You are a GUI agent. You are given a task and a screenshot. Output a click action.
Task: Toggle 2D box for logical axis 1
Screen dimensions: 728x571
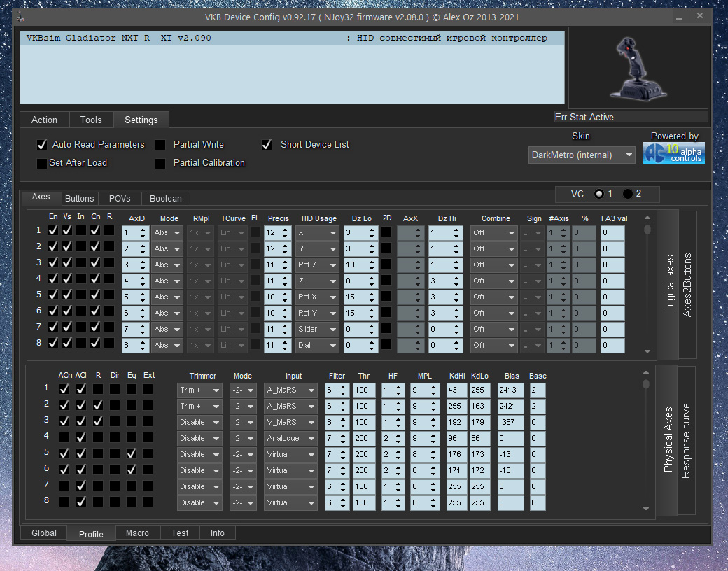click(x=386, y=232)
